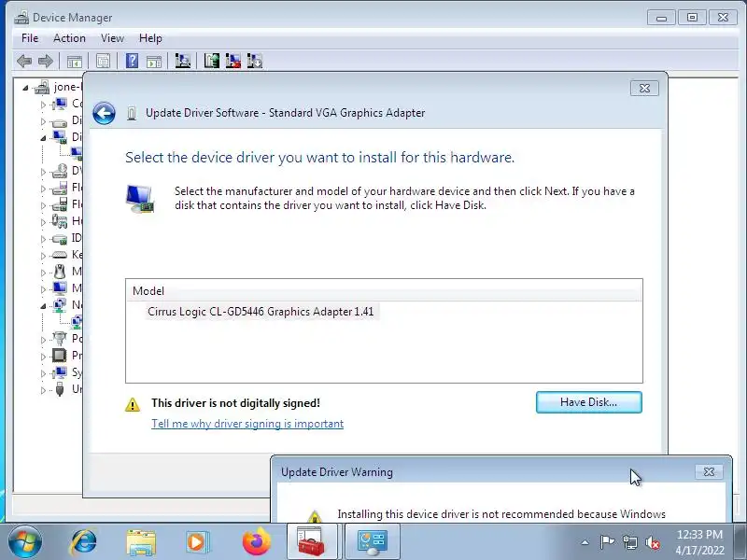Click the network icon in system tray
Image resolution: width=747 pixels, height=560 pixels.
(x=630, y=542)
